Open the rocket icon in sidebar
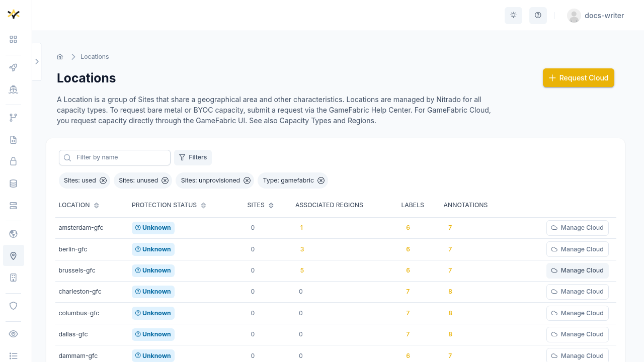Screen dimensions: 644x362 coord(14,68)
